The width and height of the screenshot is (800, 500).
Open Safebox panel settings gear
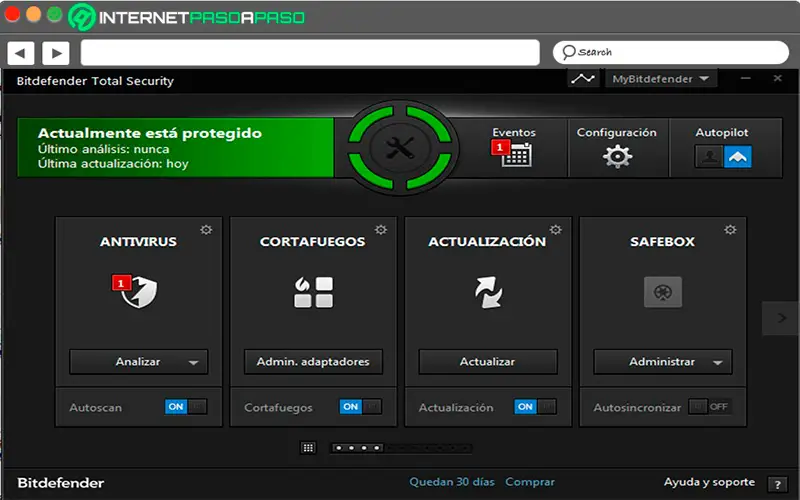click(730, 230)
